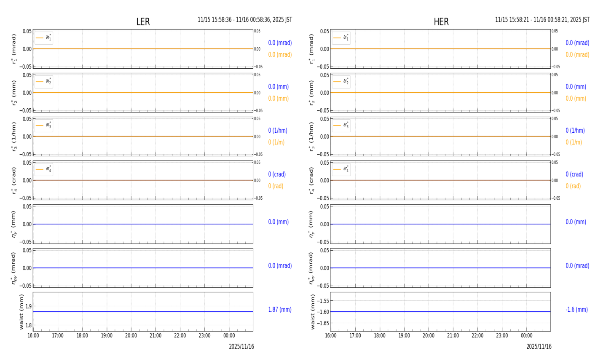Select HER time range ending 00:58:21 JST
Image resolution: width=595 pixels, height=364 pixels.
(542, 20)
